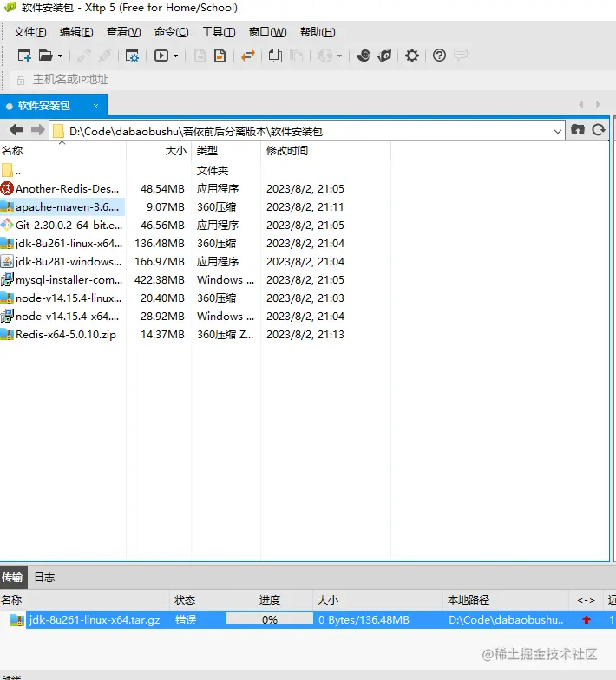616x680 pixels.
Task: Click the greyed connect link icon
Action: pyautogui.click(x=83, y=56)
